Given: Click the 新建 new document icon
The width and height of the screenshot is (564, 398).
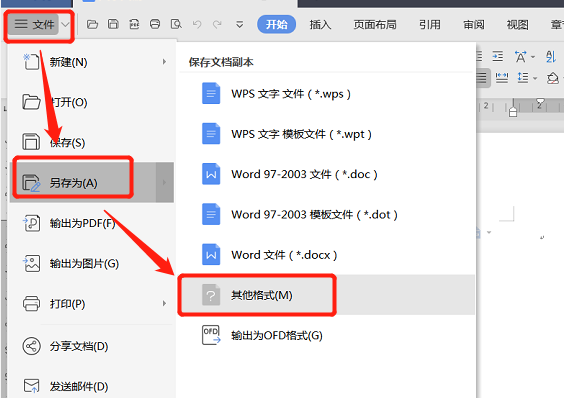Looking at the screenshot, I should (31, 62).
